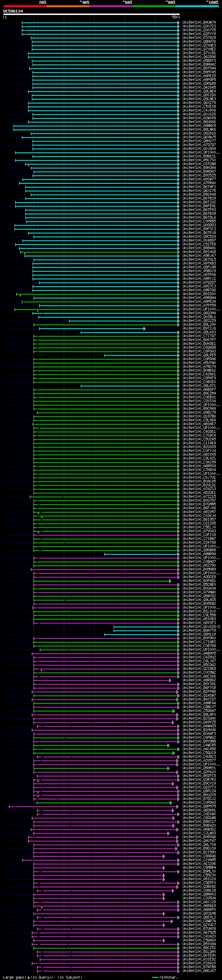Image resolution: width=222 pixels, height=980 pixels.
Task: Click label UniRef100_C7IT87
Action: [x=199, y=336]
